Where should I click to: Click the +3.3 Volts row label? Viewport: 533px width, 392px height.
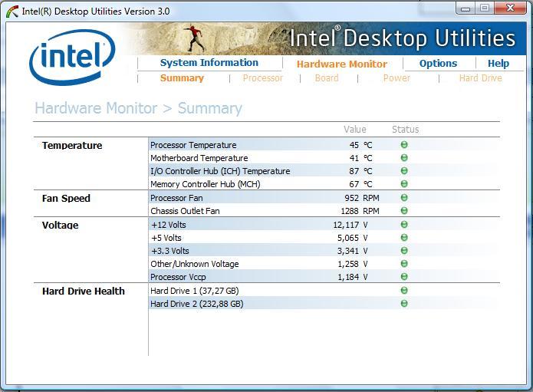point(170,251)
